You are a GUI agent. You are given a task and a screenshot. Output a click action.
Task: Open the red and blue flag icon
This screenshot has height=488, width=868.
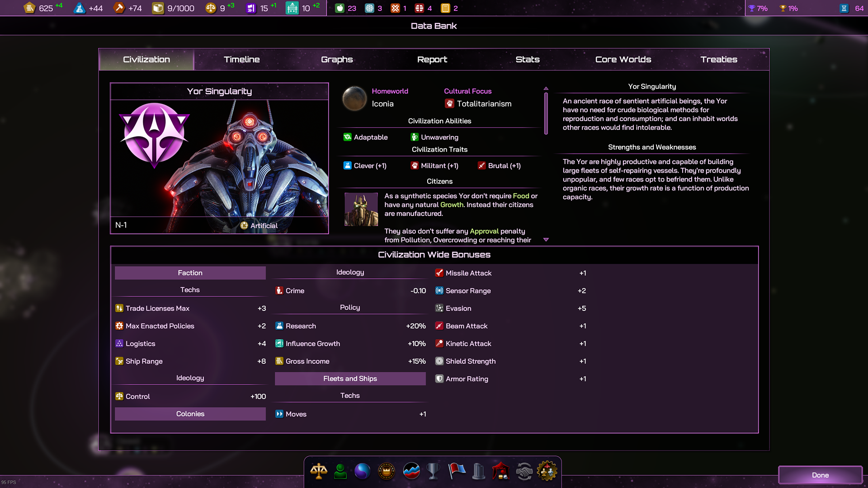pos(457,471)
